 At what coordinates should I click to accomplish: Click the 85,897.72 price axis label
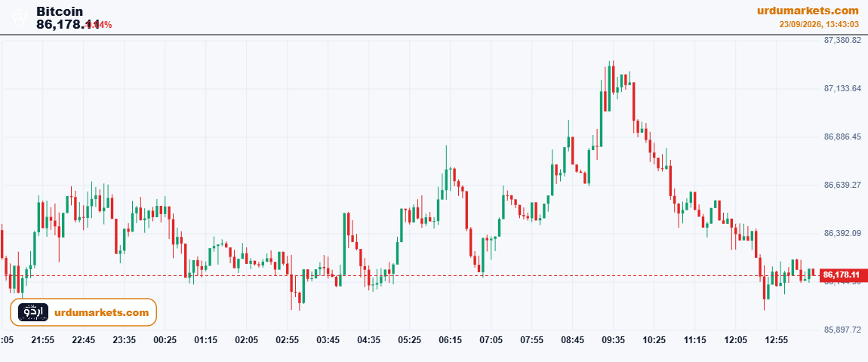point(842,330)
